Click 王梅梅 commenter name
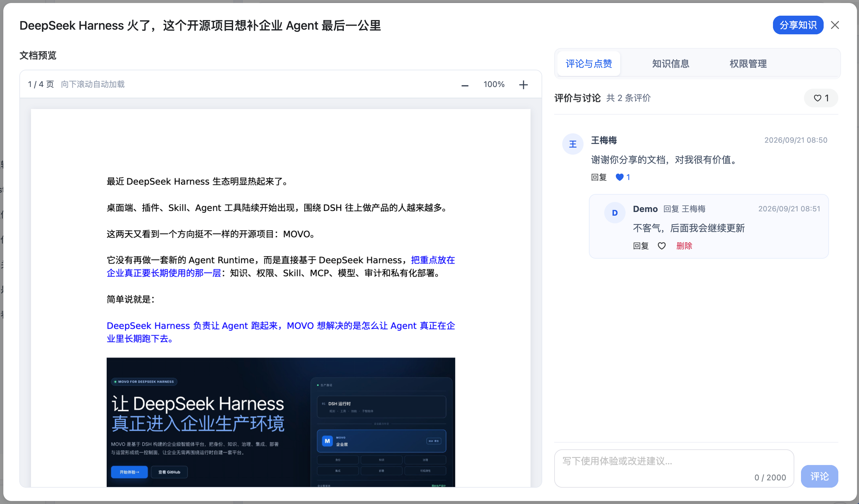The width and height of the screenshot is (859, 504). point(604,140)
